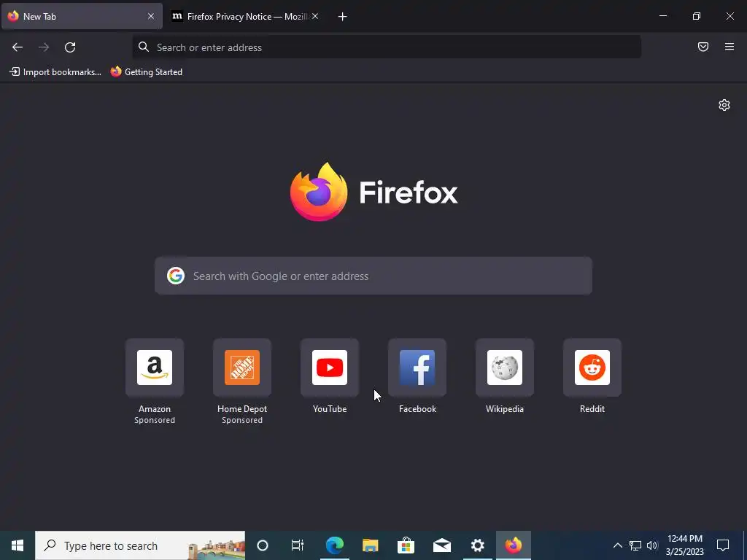The width and height of the screenshot is (747, 560).
Task: Click the Wikipedia label under tile
Action: point(505,409)
